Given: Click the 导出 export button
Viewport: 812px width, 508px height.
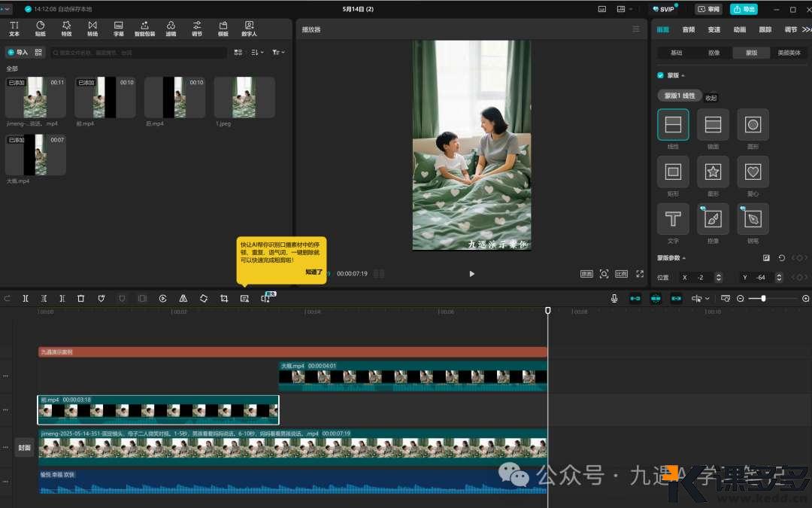Looking at the screenshot, I should click(x=744, y=9).
